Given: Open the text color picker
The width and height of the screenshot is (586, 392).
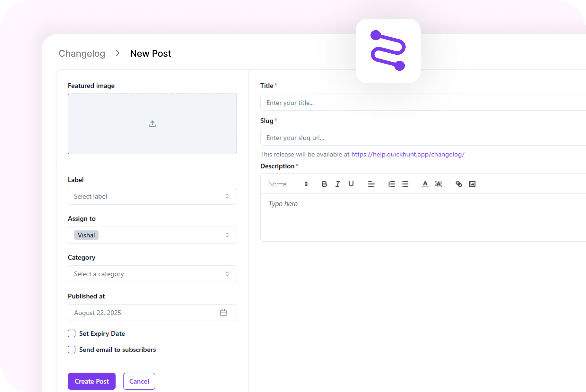Looking at the screenshot, I should coord(425,184).
